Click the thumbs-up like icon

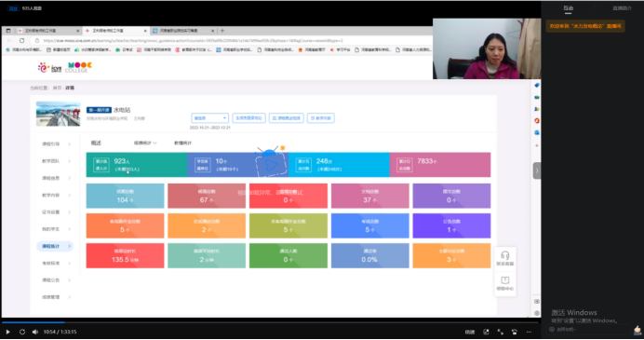point(637,330)
